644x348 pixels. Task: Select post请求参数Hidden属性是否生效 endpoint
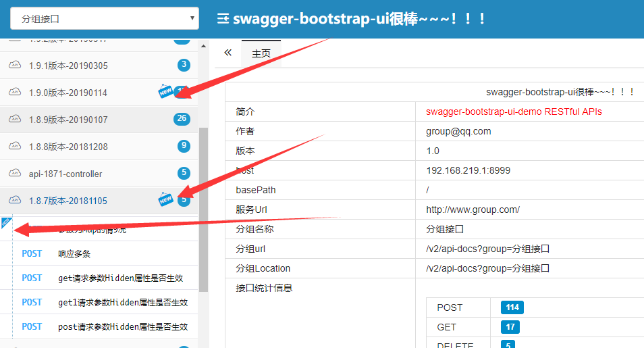point(123,327)
